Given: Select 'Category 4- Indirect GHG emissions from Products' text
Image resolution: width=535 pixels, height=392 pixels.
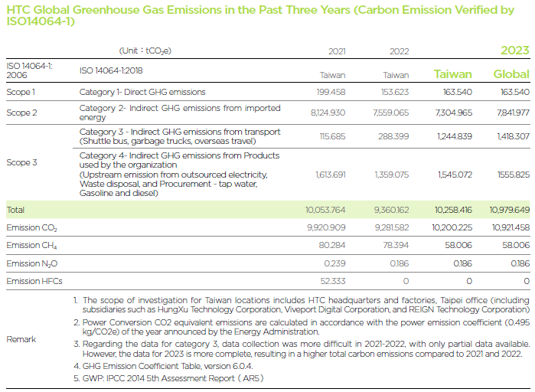Looking at the screenshot, I should [179, 155].
